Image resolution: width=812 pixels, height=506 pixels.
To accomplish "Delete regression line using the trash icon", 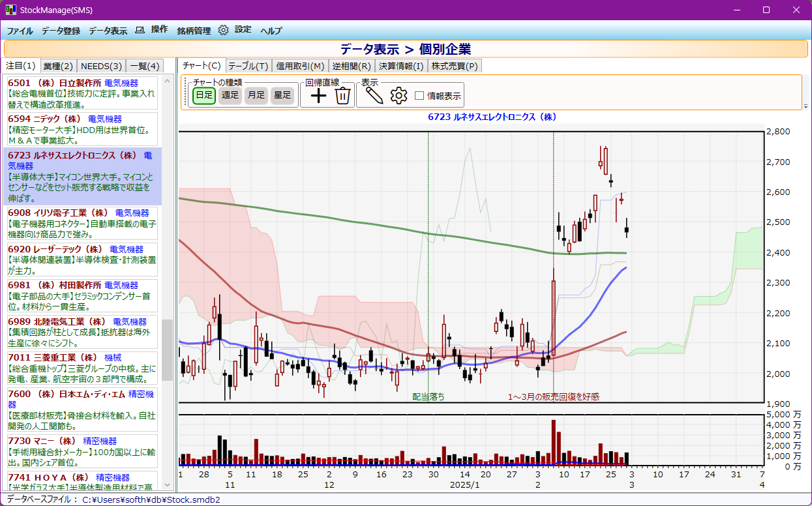I will tap(343, 96).
